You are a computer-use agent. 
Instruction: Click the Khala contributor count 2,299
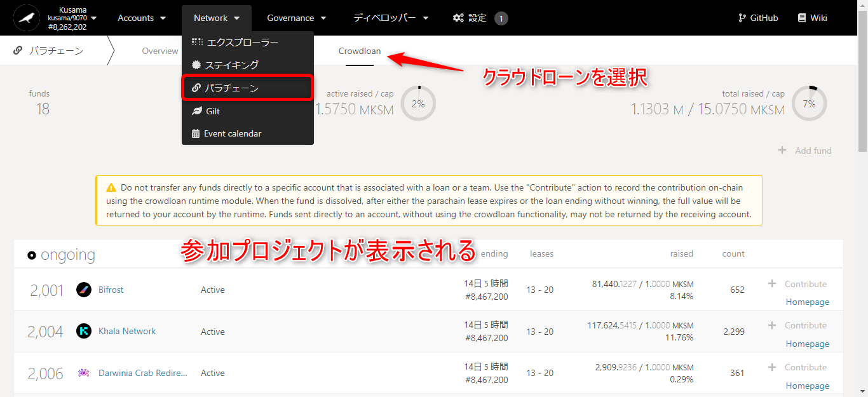734,331
